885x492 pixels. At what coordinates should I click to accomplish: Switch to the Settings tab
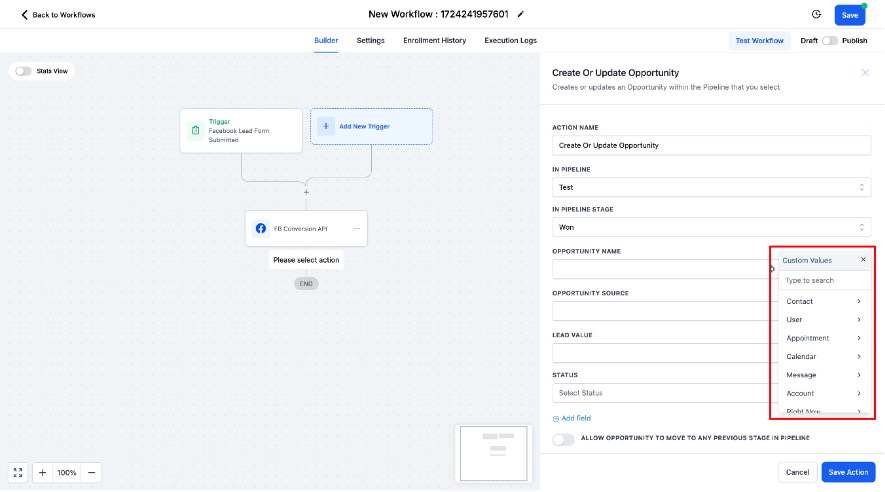coord(370,41)
